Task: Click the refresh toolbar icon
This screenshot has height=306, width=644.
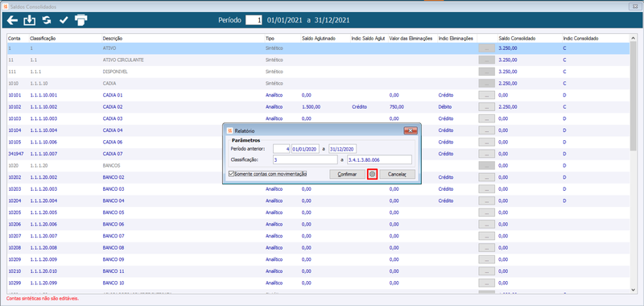Action: click(47, 20)
